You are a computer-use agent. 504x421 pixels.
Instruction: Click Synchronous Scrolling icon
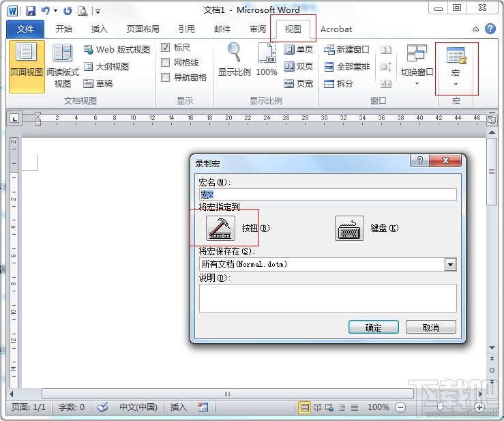[x=386, y=67]
